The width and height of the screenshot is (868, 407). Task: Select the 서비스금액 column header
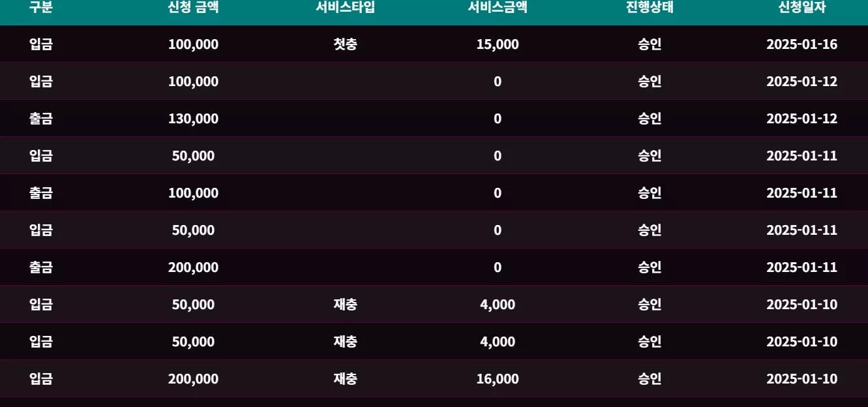coord(498,8)
